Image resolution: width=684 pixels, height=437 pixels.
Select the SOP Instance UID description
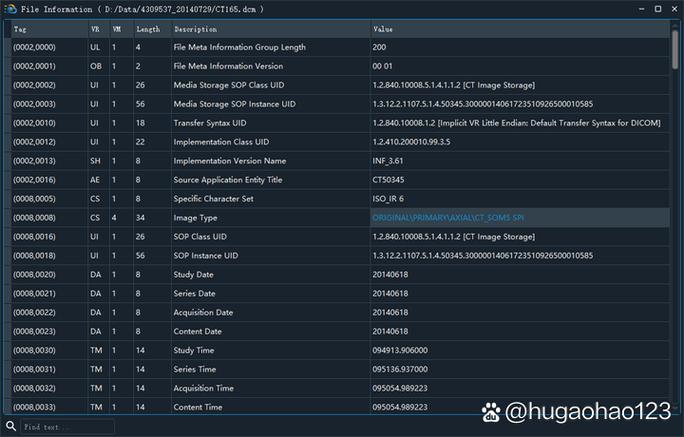click(205, 256)
